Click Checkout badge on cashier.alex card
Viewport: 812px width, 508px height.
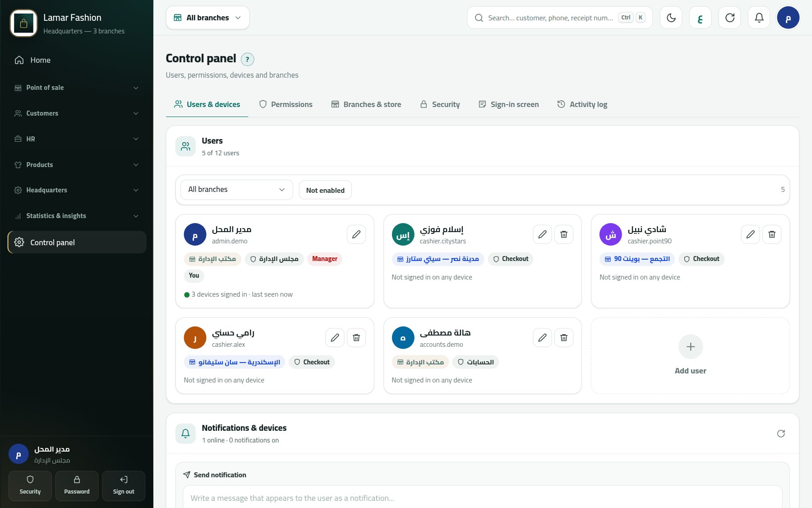312,362
